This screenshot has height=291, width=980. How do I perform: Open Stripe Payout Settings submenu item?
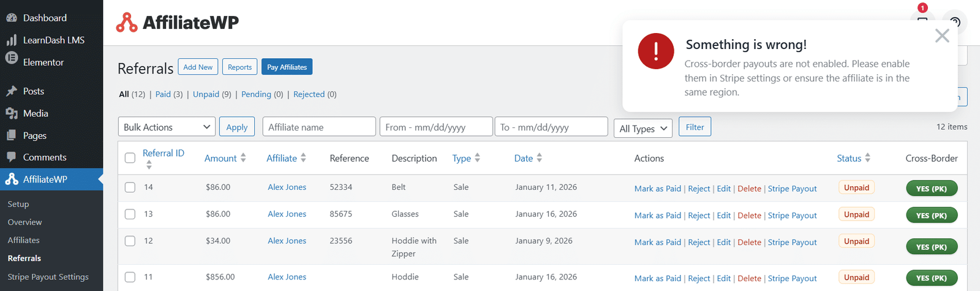(x=48, y=277)
